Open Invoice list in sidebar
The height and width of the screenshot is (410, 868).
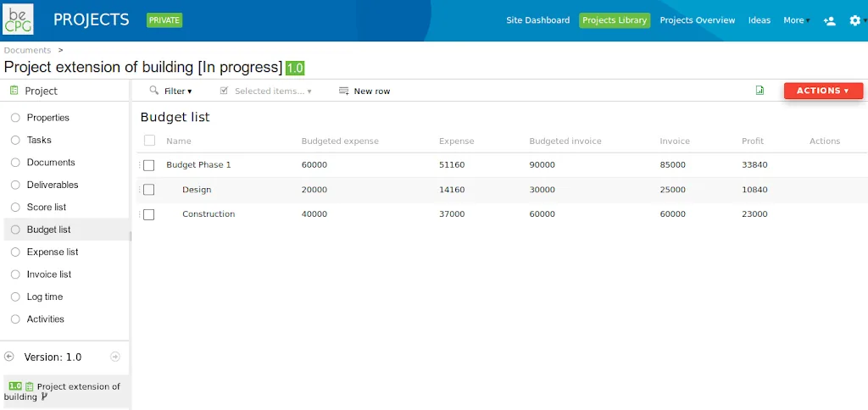(48, 274)
